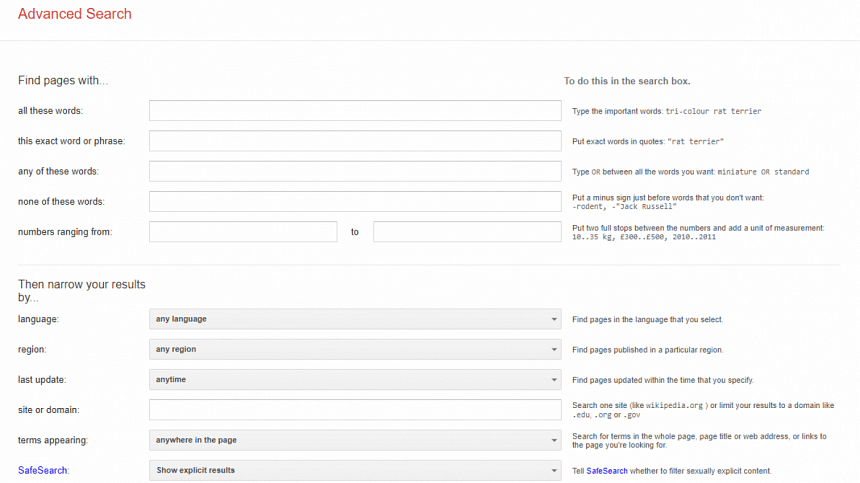Expand the 'anywhere in the page' dropdown
This screenshot has width=860, height=483.
click(x=355, y=440)
